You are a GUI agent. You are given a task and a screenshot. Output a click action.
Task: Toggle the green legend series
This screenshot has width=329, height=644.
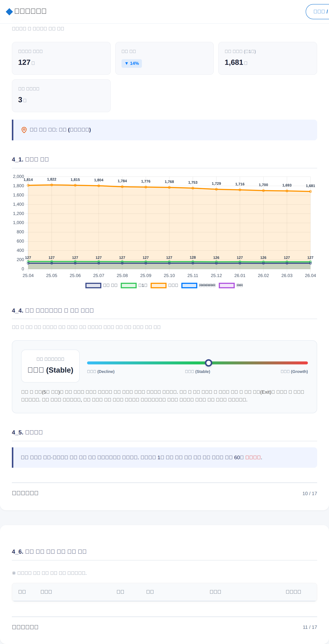134,285
